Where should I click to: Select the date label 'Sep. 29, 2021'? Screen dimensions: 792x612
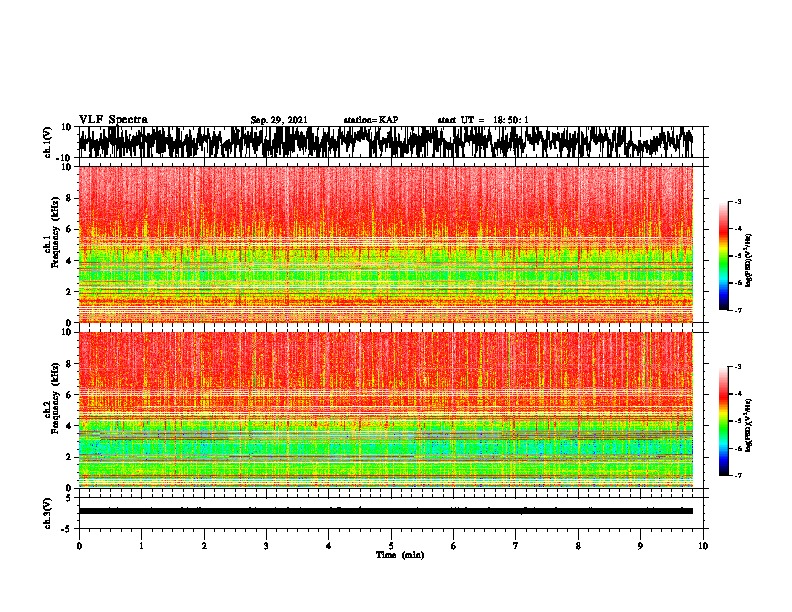pyautogui.click(x=279, y=120)
